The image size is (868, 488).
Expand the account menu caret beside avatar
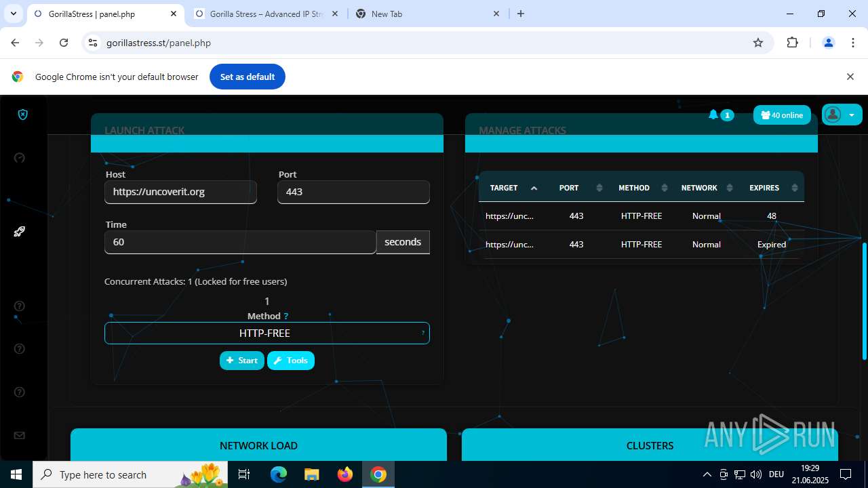click(852, 115)
